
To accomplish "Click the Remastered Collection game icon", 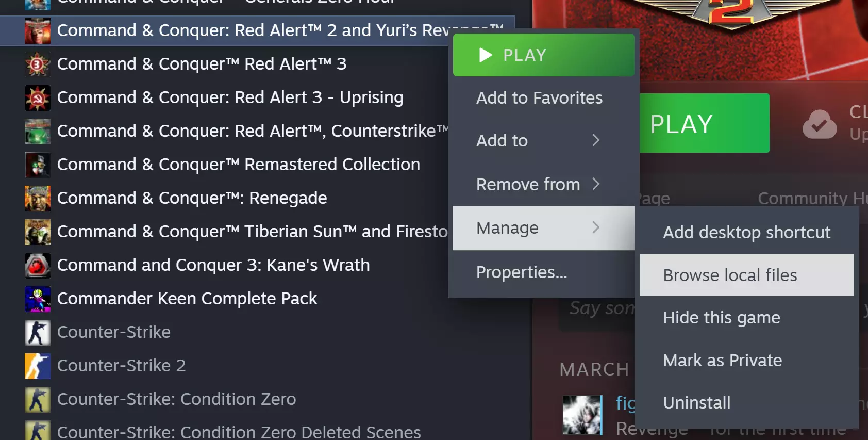I will (x=38, y=165).
